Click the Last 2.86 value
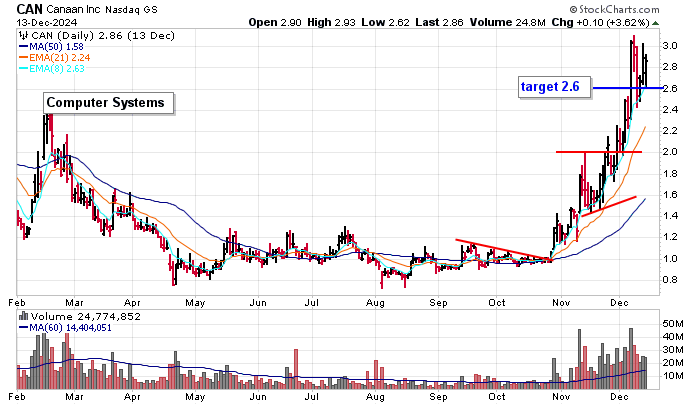The width and height of the screenshot is (700, 405). point(439,22)
